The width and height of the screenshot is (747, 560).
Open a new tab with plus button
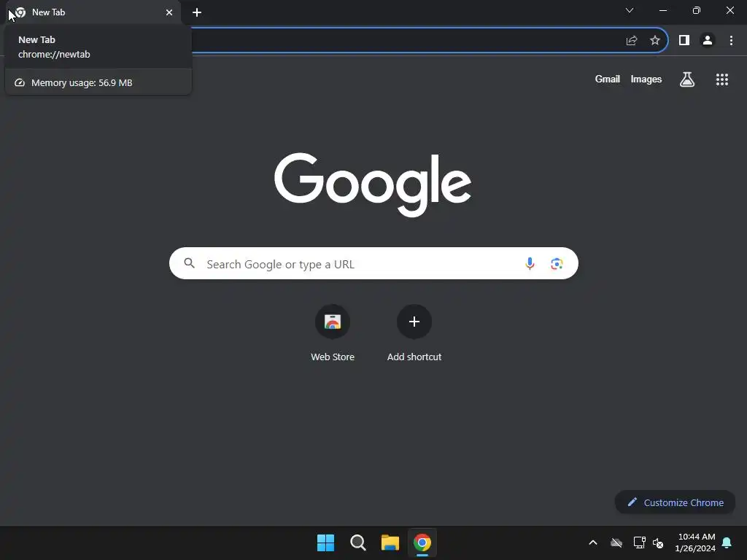[197, 12]
